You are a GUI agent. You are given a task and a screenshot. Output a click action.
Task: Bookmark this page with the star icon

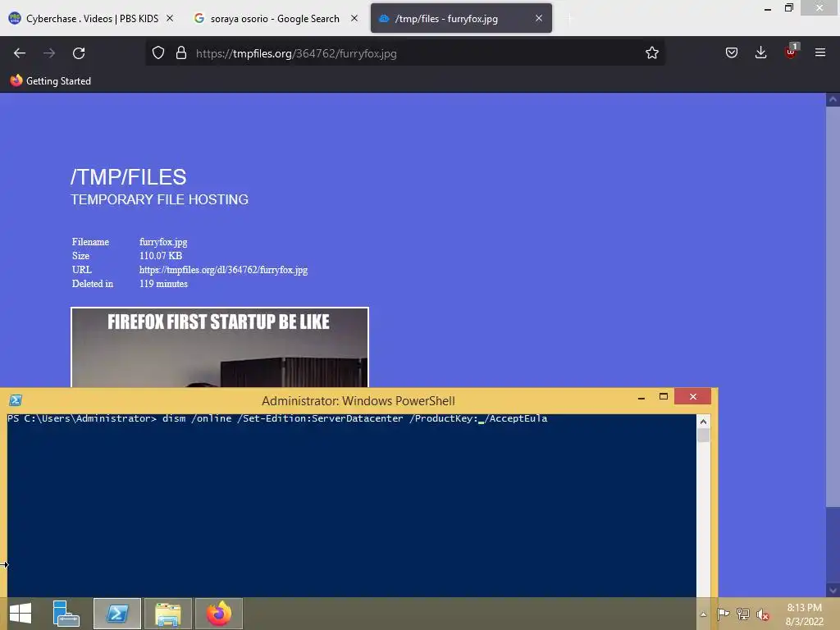pyautogui.click(x=652, y=52)
